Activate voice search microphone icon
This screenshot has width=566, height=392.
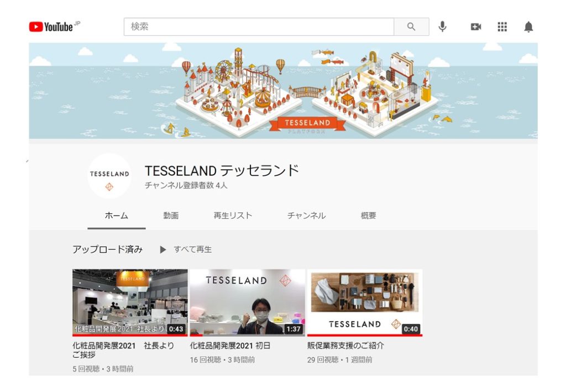pyautogui.click(x=442, y=27)
